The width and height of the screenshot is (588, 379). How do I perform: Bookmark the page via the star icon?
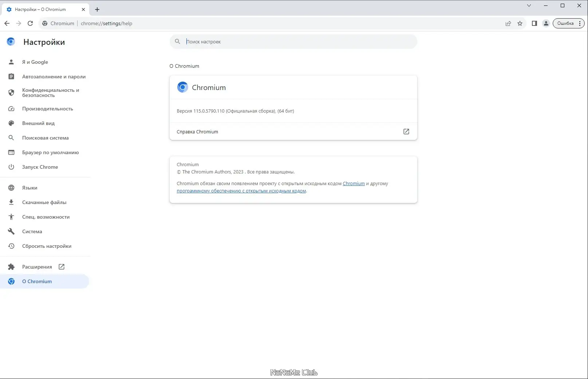[520, 23]
